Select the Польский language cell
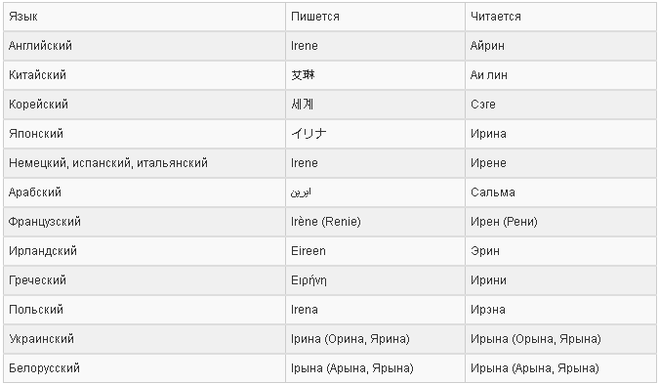Image resolution: width=659 pixels, height=384 pixels. (x=145, y=310)
